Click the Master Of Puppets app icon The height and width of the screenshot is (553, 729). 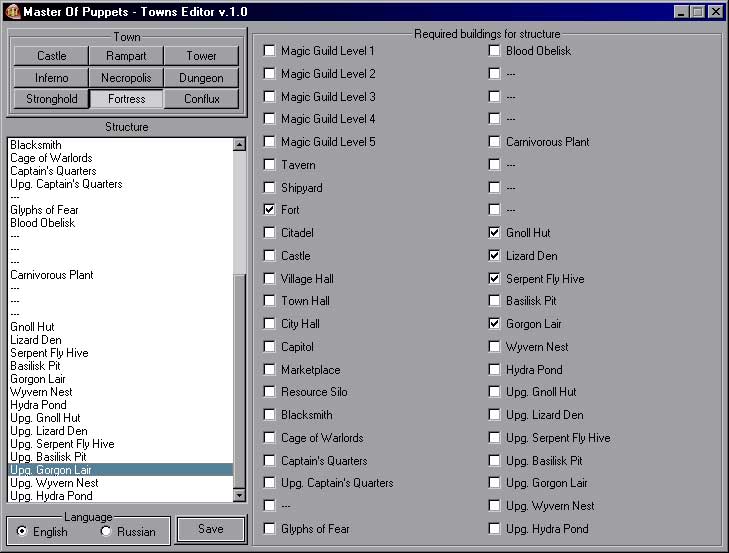coord(13,11)
